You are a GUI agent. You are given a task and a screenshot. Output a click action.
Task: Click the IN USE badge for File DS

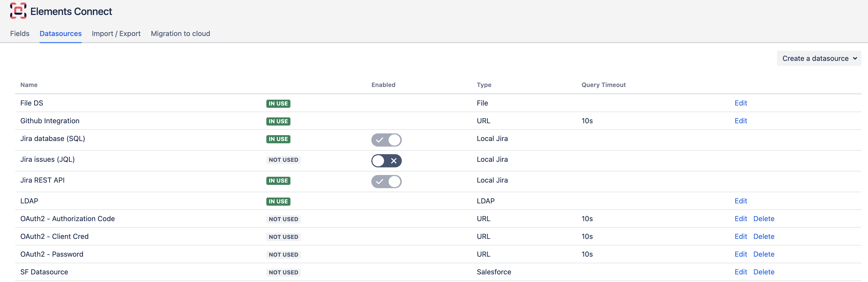[278, 104]
